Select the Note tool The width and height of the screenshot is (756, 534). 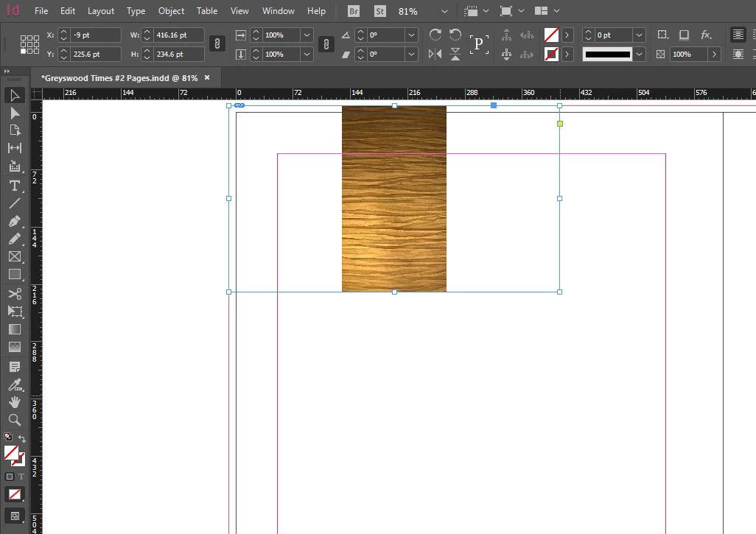point(15,368)
